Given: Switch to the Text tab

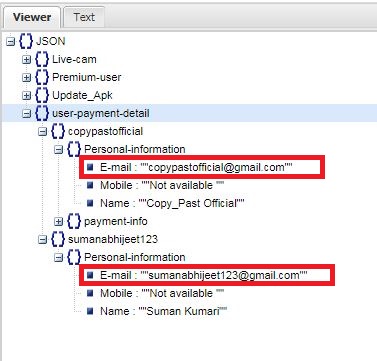Looking at the screenshot, I should tap(84, 17).
